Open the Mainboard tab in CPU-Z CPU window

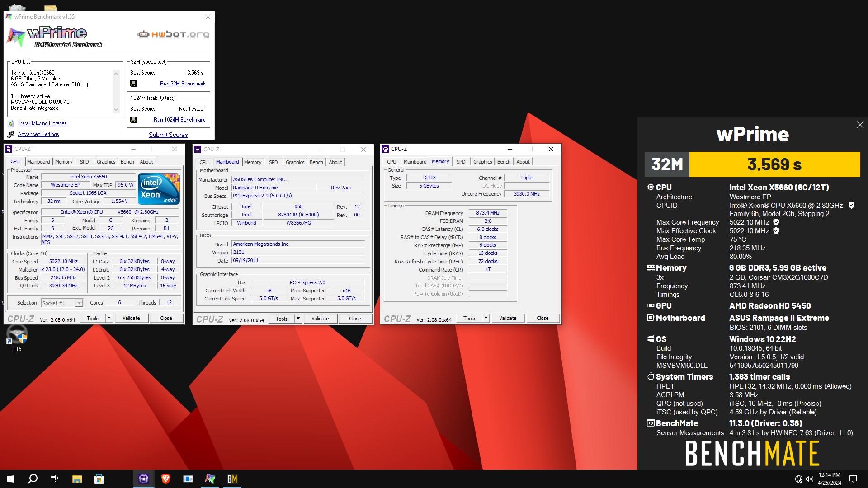click(x=38, y=162)
